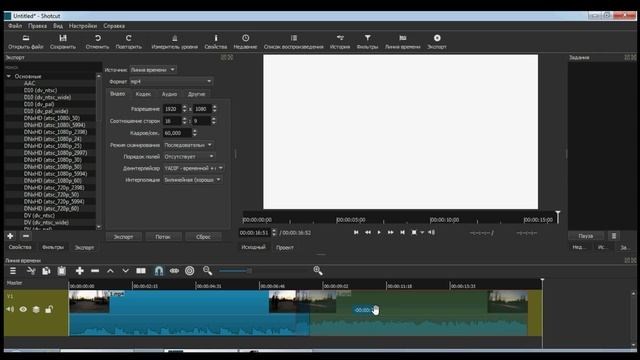640x360 pixels.
Task: Click the player scrub bar at 00:00:10:00
Action: click(x=431, y=220)
